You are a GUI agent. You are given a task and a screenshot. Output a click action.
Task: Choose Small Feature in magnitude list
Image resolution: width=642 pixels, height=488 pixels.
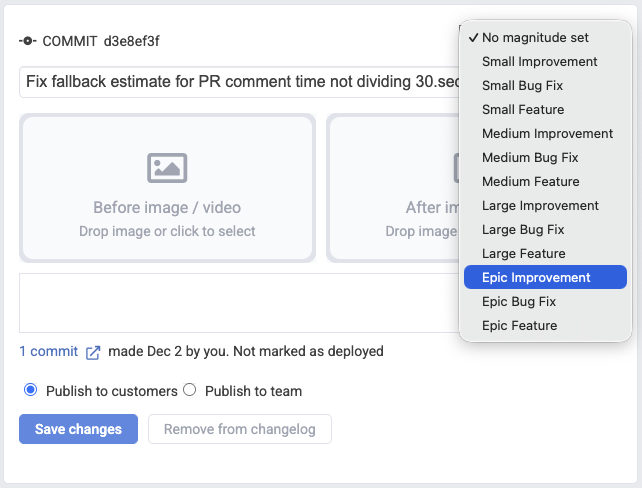pos(522,109)
